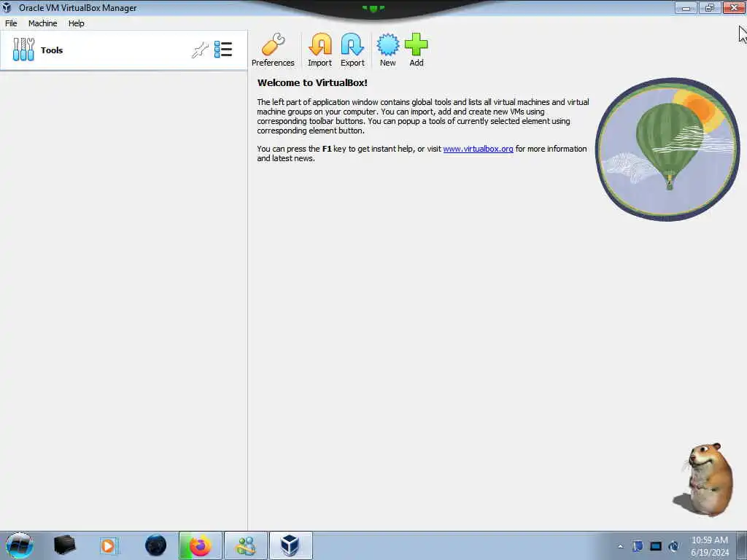Open the Machine menu
This screenshot has width=747, height=560.
coord(43,23)
